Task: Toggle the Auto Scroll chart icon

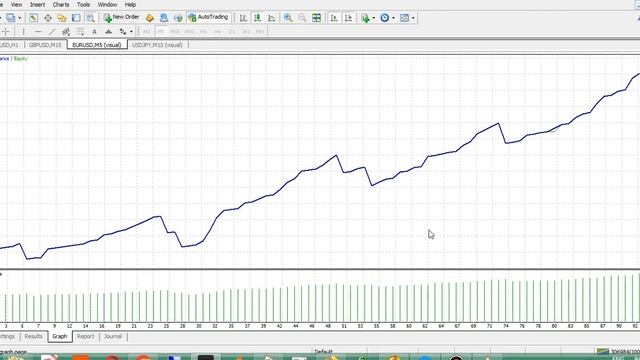Action: coord(334,18)
